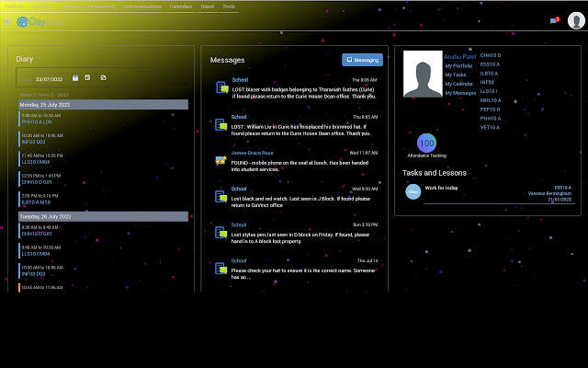Open class MHL10 A in profile list
Screen dimensions: 588x368
click(491, 100)
